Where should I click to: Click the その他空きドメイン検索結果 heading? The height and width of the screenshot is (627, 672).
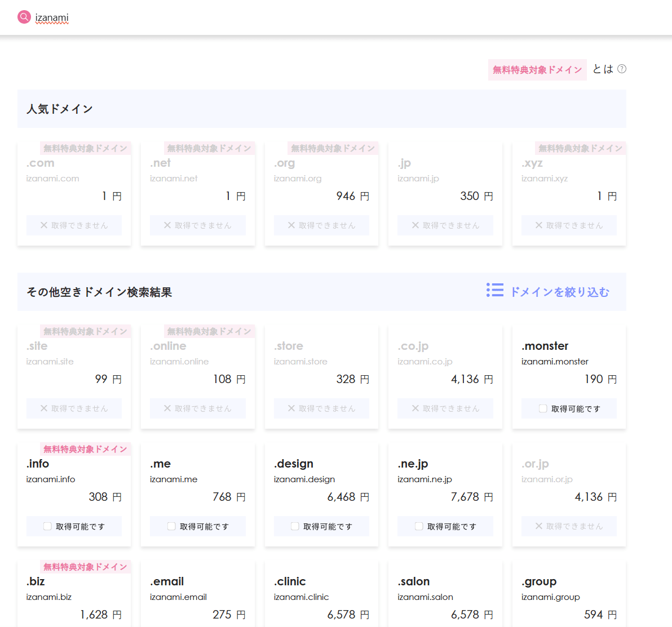point(99,292)
